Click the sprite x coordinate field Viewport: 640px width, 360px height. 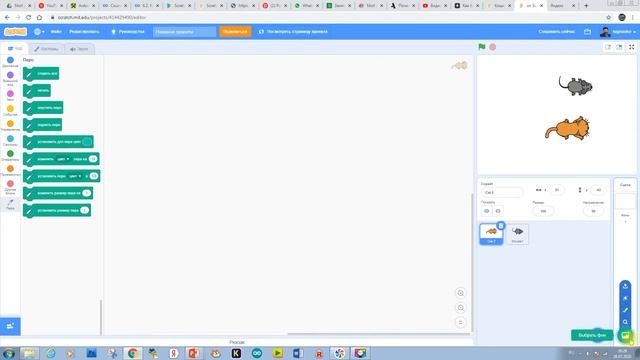[x=557, y=190]
